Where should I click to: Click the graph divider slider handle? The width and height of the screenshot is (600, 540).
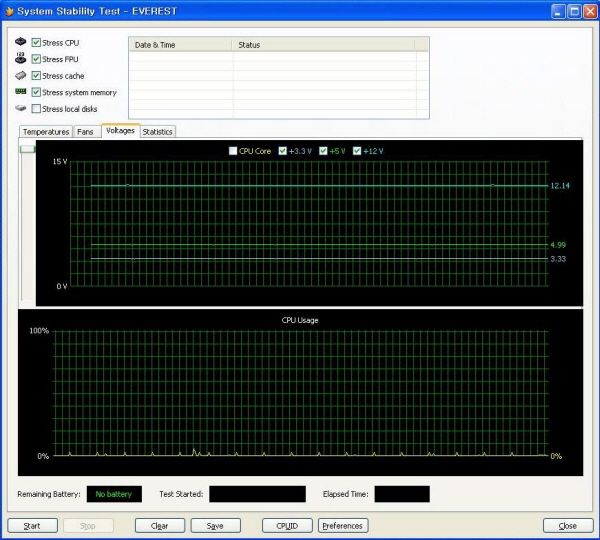click(x=28, y=148)
